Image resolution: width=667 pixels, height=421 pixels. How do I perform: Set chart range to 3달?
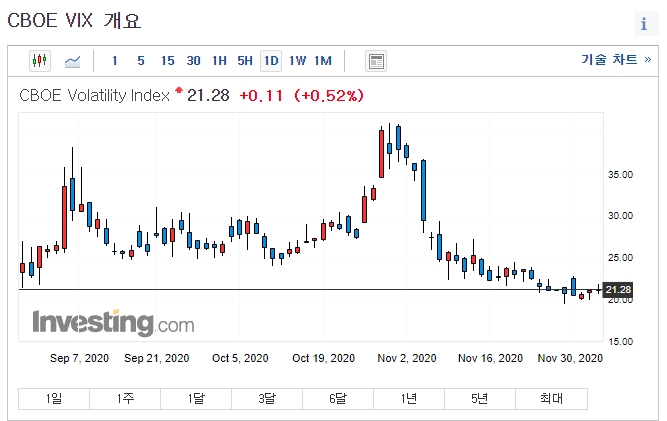267,398
